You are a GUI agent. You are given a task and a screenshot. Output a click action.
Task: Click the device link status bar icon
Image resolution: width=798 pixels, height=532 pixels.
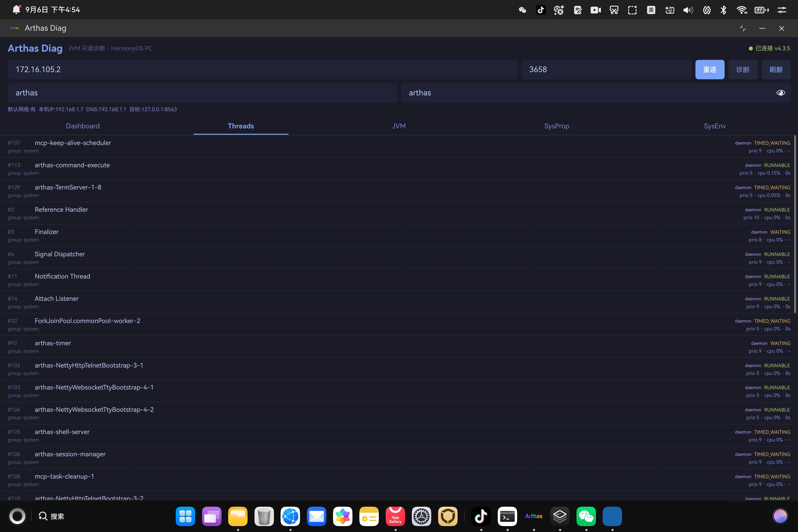click(x=707, y=10)
